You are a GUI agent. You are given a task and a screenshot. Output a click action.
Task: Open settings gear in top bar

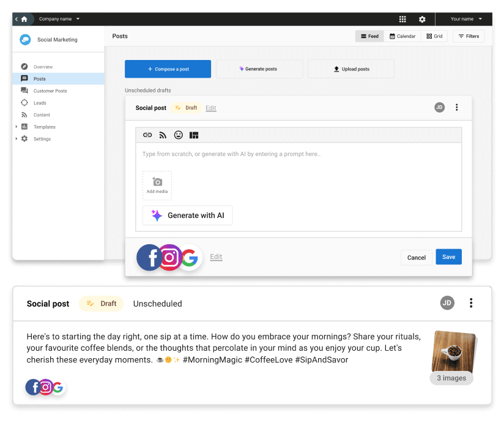click(x=422, y=19)
